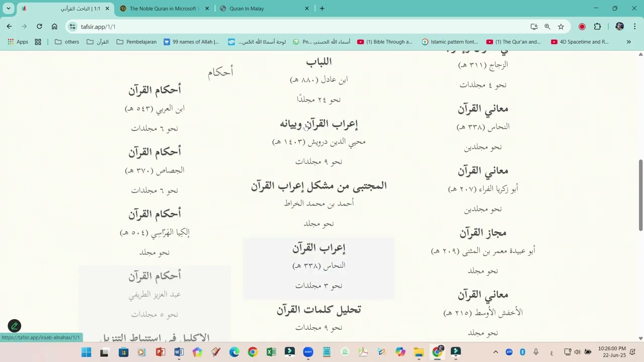This screenshot has width=644, height=362.
Task: Open File Explorer folder on taskbar
Action: 419,352
